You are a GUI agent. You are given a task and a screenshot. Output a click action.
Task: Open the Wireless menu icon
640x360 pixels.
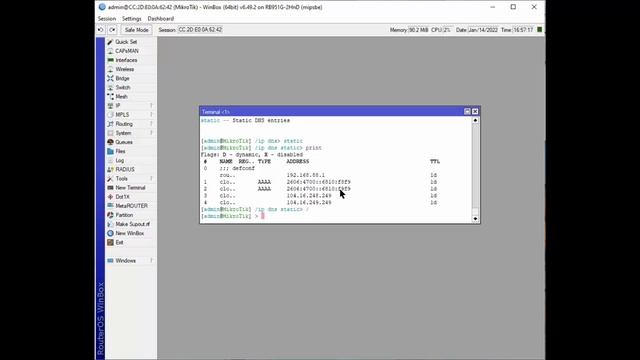[x=110, y=69]
